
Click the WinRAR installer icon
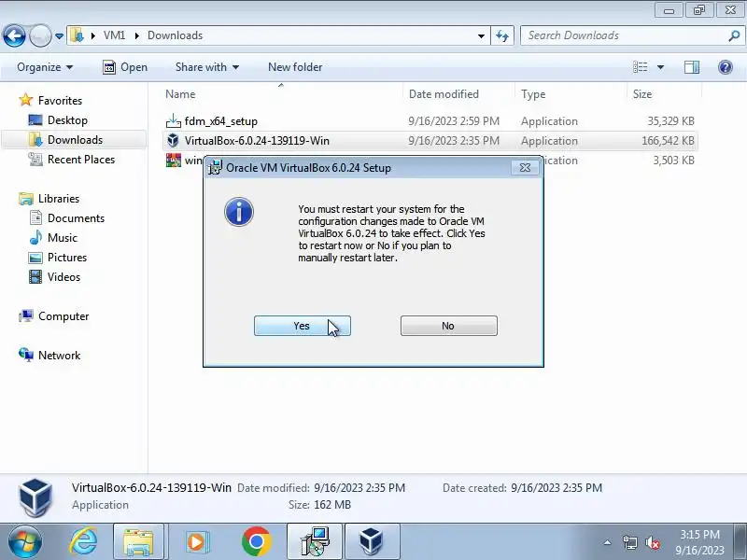174,161
